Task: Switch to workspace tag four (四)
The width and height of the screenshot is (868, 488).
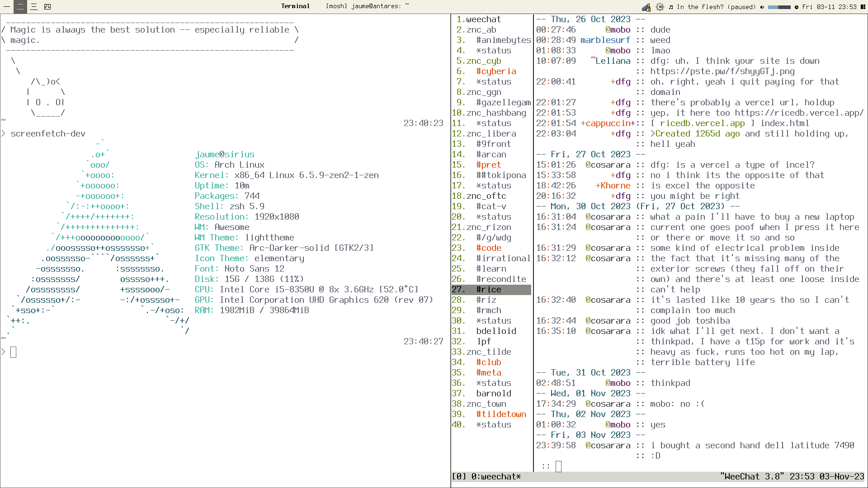Action: click(x=47, y=6)
